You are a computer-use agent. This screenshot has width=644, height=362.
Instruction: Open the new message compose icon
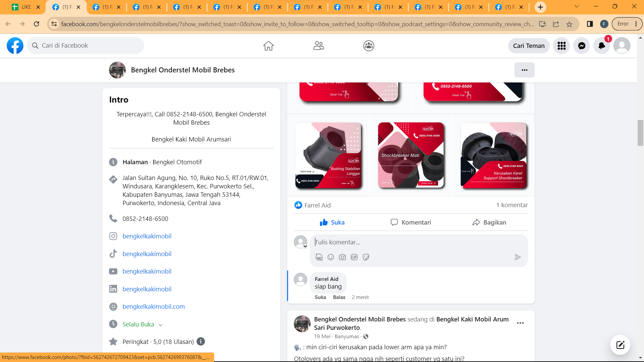620,345
